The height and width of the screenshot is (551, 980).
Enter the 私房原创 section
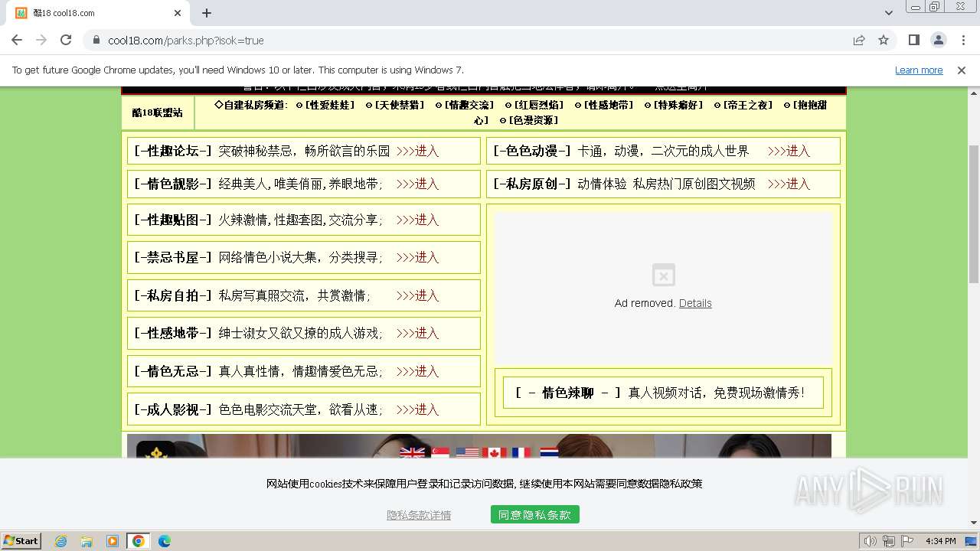789,184
